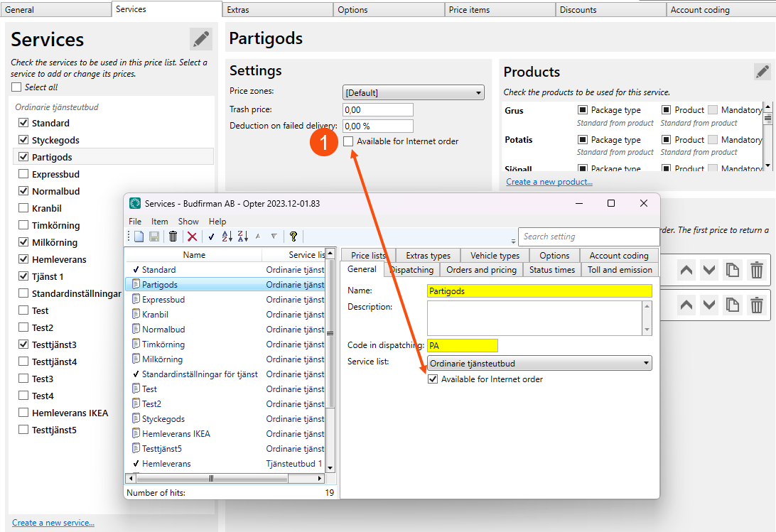Expand the Service list dropdown
Image resolution: width=776 pixels, height=532 pixels.
[539, 364]
